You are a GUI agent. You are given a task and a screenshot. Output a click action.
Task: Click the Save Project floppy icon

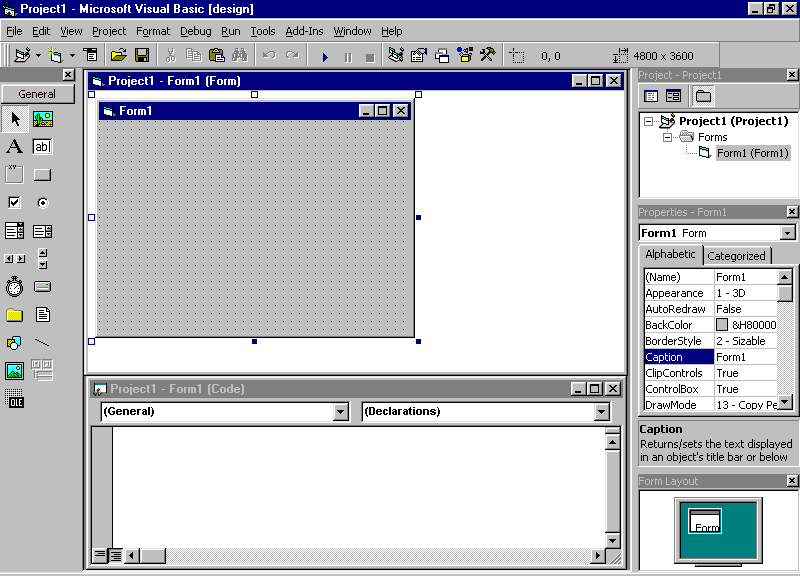point(142,55)
